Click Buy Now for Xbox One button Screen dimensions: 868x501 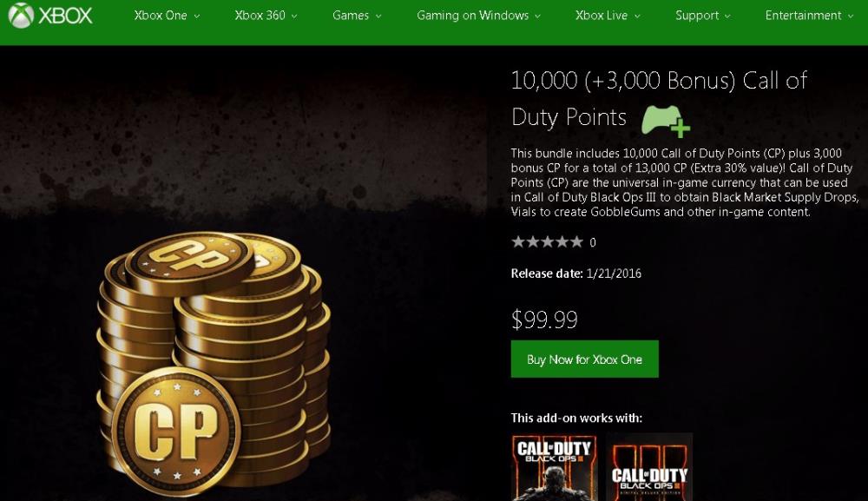pos(584,359)
